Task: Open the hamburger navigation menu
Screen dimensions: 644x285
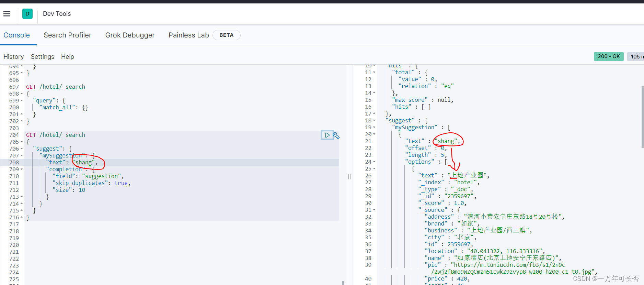Action: click(7, 14)
